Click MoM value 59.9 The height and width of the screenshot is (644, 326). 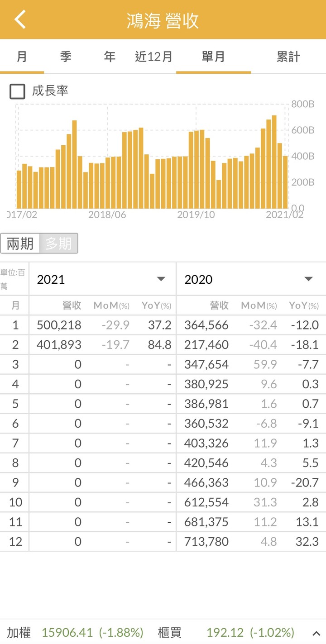pos(265,364)
